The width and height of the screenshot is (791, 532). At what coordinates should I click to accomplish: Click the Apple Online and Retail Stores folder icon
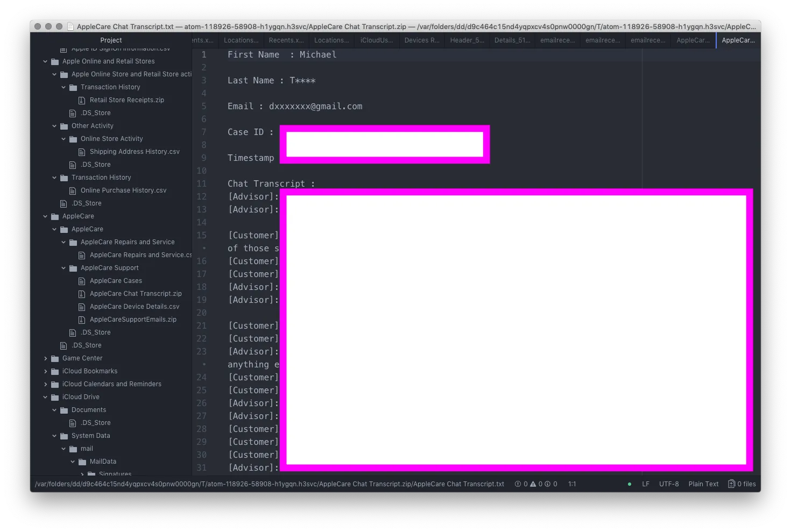tap(55, 61)
